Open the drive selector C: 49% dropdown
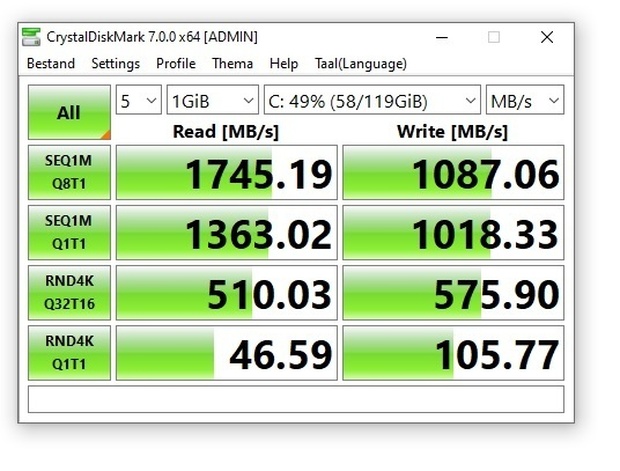Image resolution: width=620 pixels, height=471 pixels. (372, 100)
